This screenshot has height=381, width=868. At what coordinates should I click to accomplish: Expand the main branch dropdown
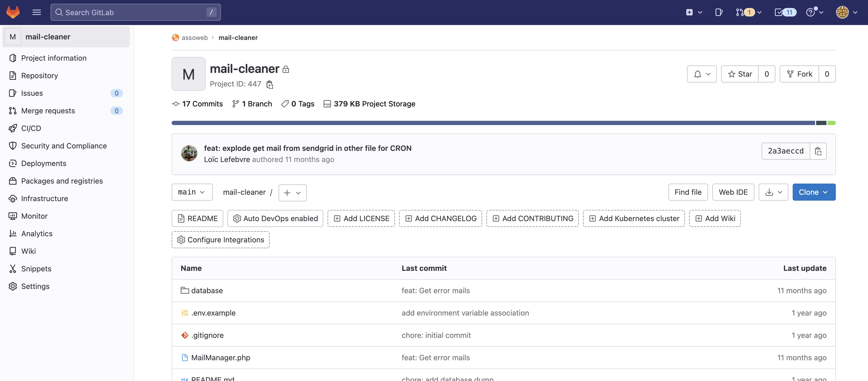pos(192,192)
